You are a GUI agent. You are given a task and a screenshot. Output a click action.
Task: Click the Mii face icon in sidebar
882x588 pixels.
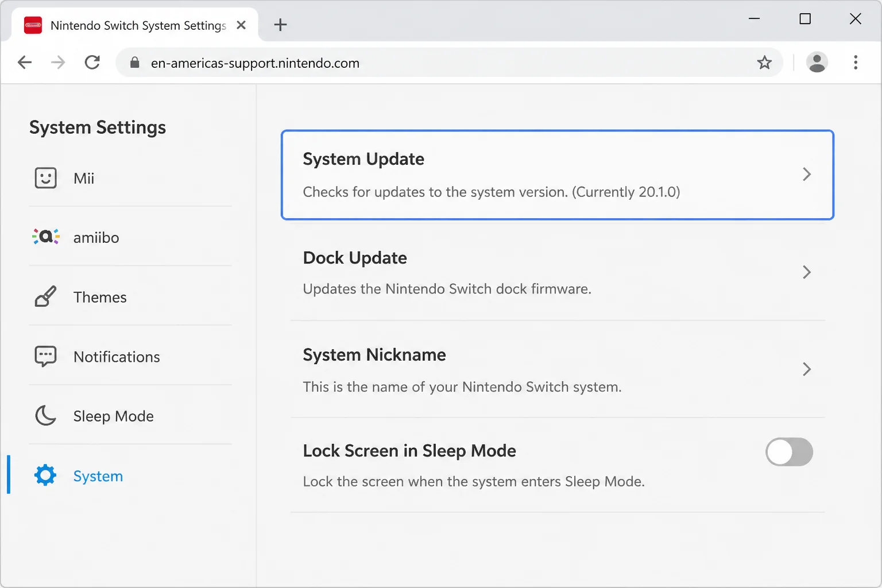click(45, 178)
